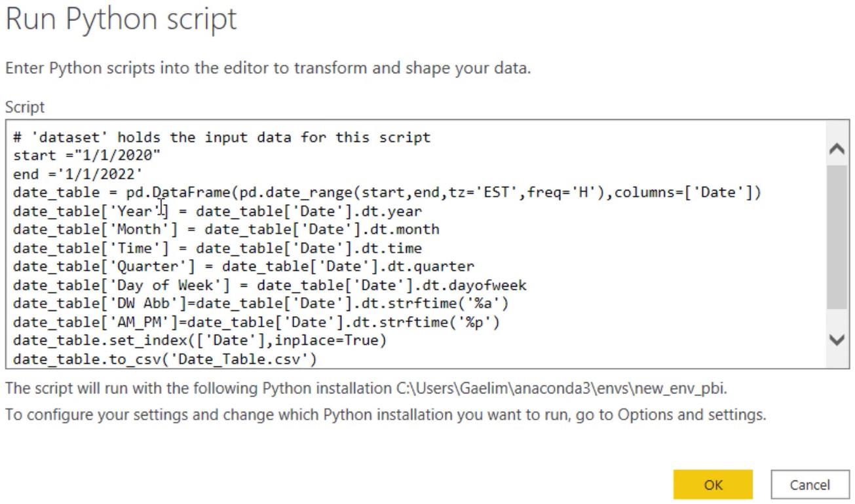
Task: Click the scroll down arrow in the script editor
Action: tap(837, 339)
